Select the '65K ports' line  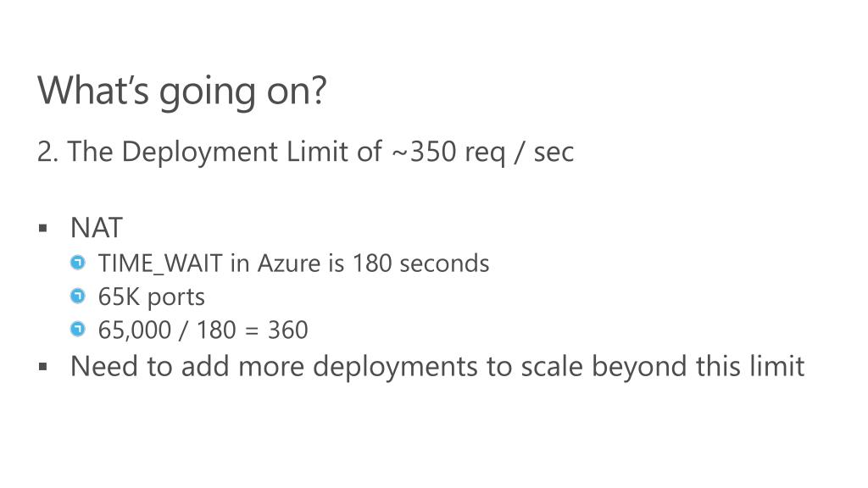152,297
